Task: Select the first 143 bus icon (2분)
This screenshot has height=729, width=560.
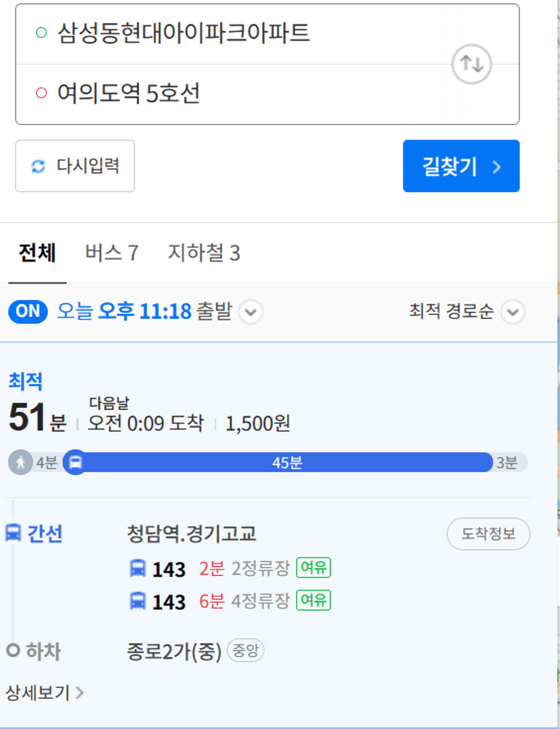Action: pyautogui.click(x=137, y=569)
